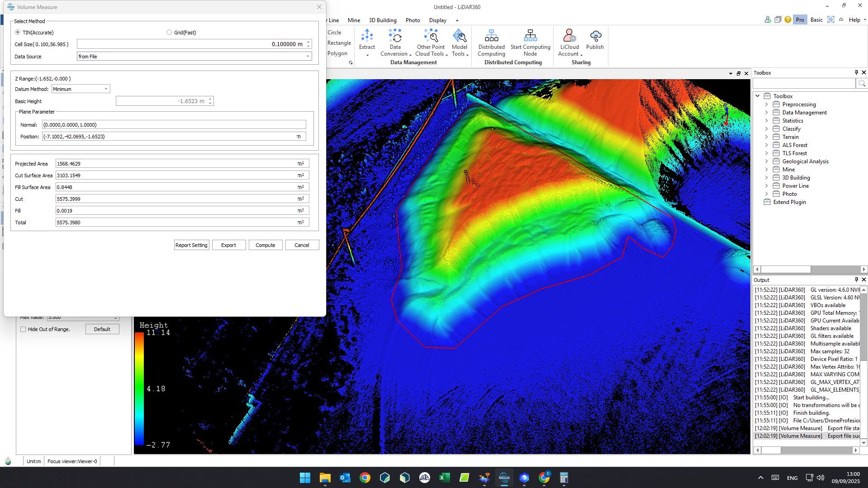Expand the Terrain toolbox category
Screen dimensions: 868x488
[x=766, y=137]
